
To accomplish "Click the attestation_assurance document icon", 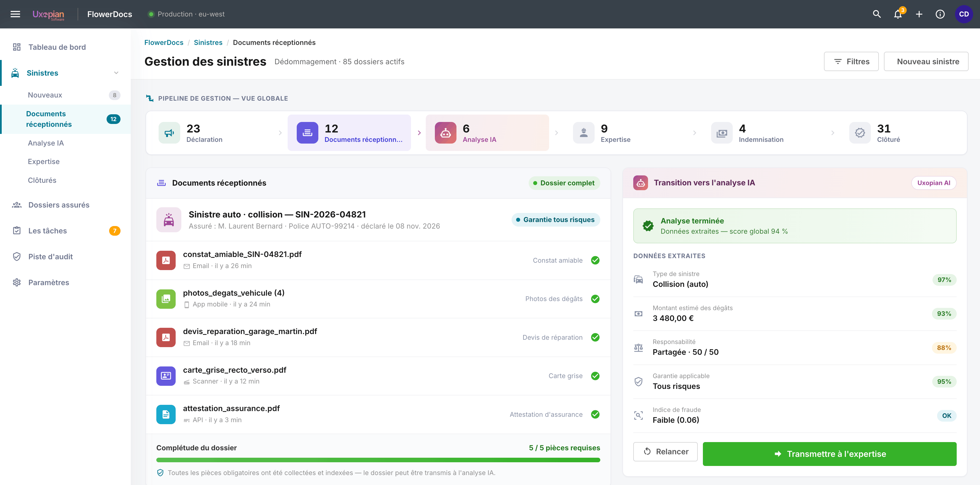I will click(x=166, y=414).
